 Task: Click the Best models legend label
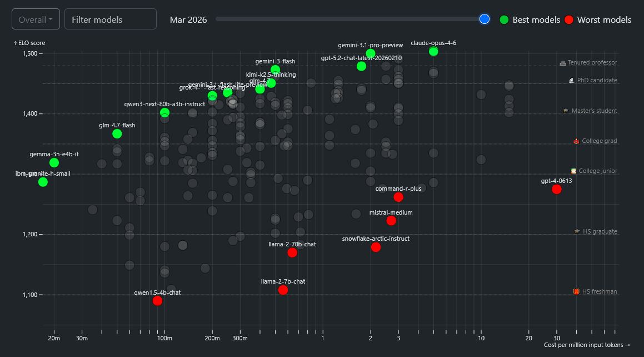coord(536,19)
